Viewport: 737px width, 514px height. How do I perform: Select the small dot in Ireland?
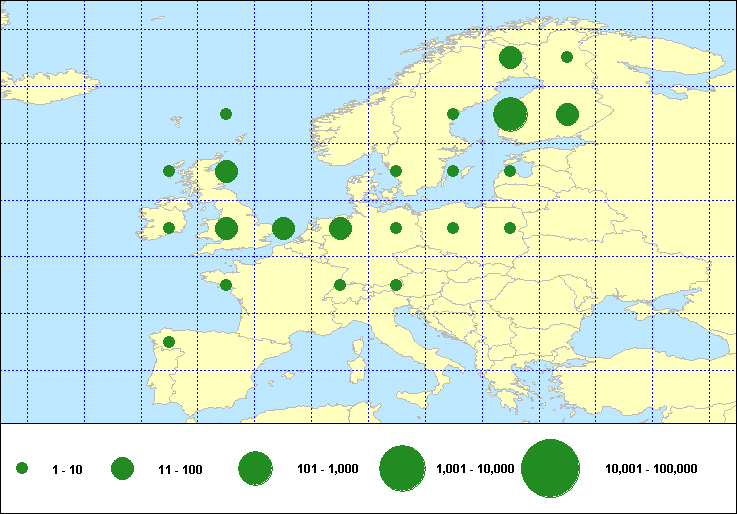click(x=169, y=228)
